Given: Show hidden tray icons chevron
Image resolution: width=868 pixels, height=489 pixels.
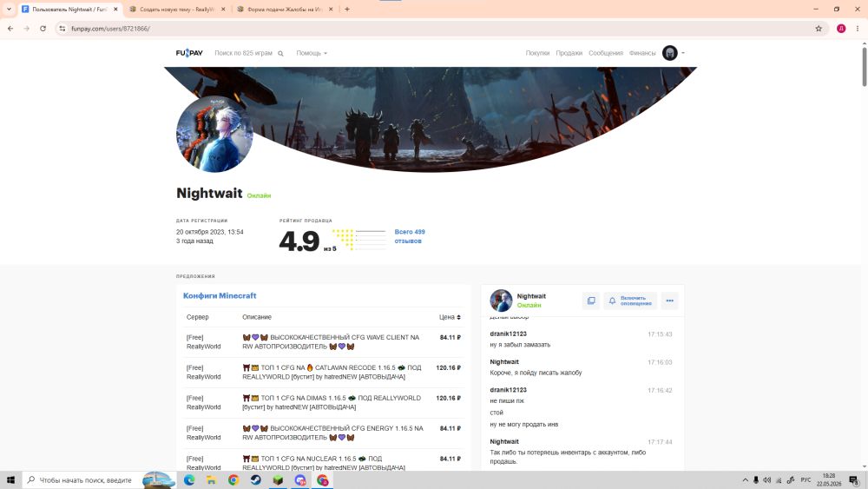Looking at the screenshot, I should [745, 480].
